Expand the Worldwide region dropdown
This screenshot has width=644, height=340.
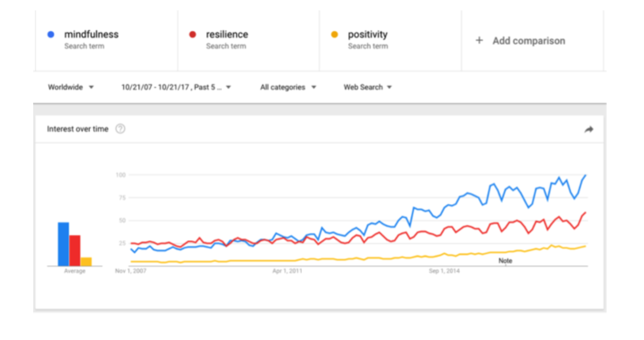point(71,87)
